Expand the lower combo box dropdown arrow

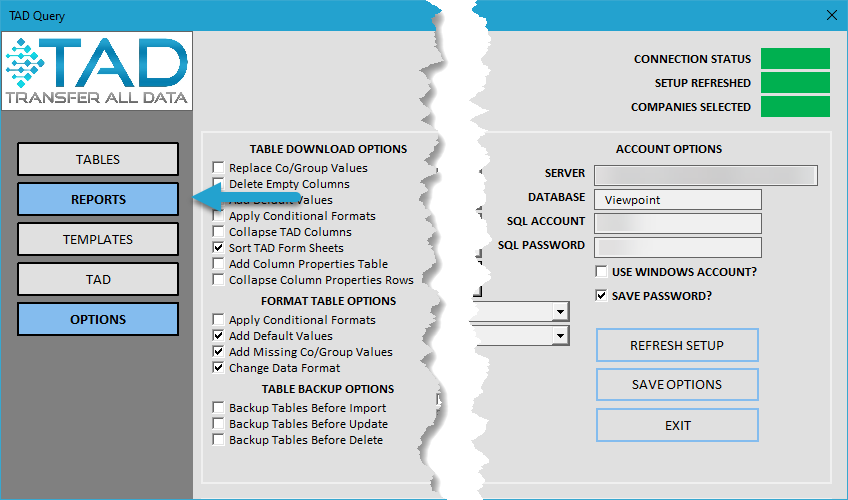tap(560, 336)
